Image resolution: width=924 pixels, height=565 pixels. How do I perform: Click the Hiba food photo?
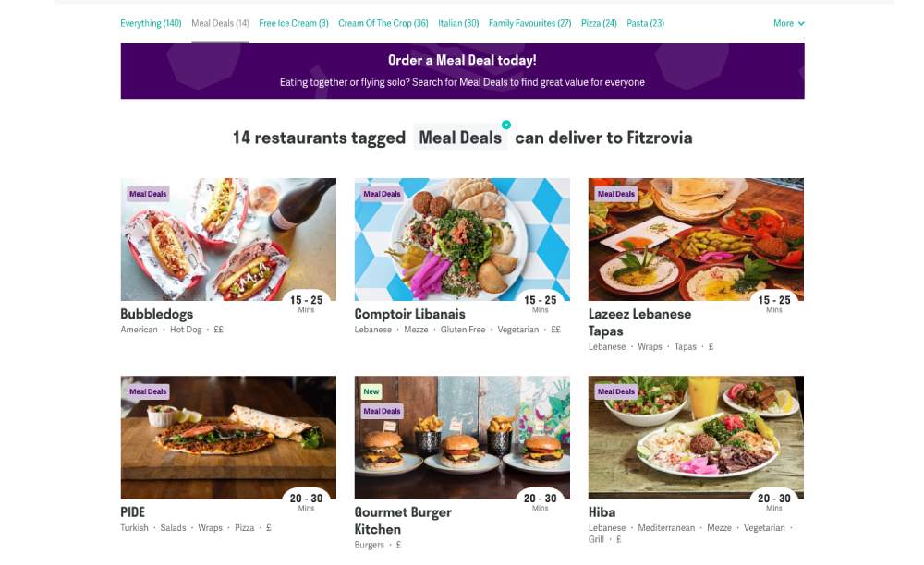[x=696, y=438]
